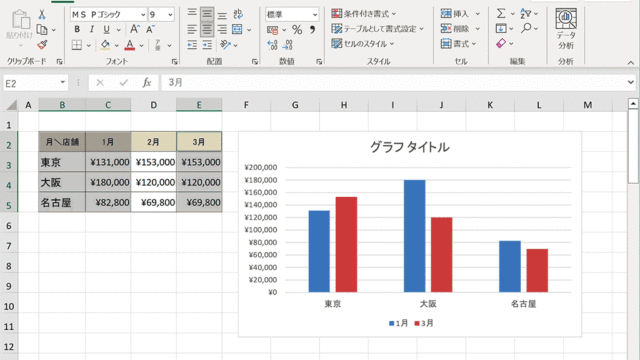Apply the red font color swatch
This screenshot has height=360, width=640.
point(130,45)
